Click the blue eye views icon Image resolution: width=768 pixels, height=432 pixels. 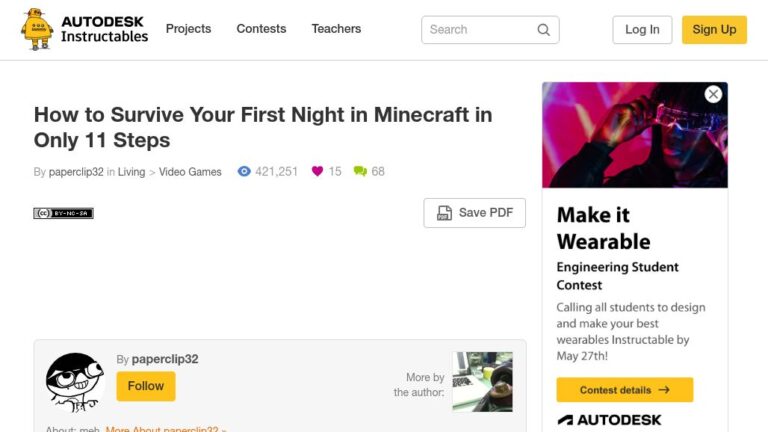[244, 171]
